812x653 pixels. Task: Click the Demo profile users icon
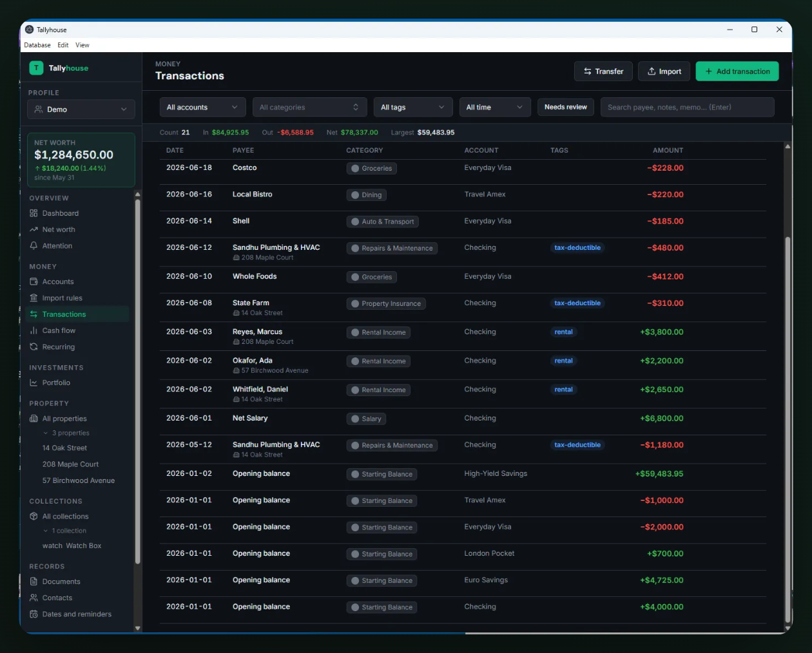pos(39,109)
